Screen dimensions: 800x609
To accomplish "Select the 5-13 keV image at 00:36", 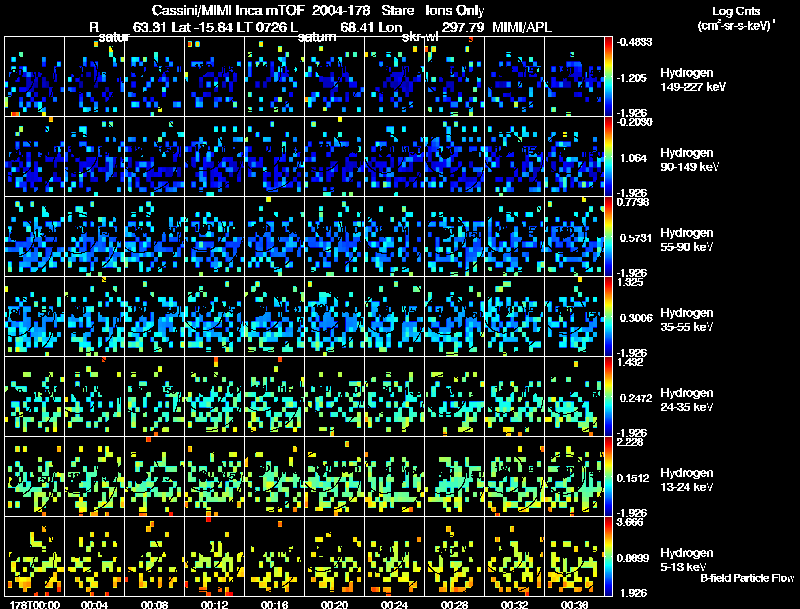I will click(574, 556).
